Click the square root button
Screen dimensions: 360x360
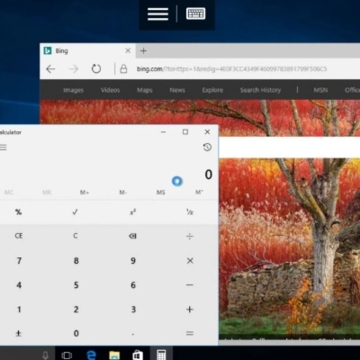pyautogui.click(x=75, y=212)
